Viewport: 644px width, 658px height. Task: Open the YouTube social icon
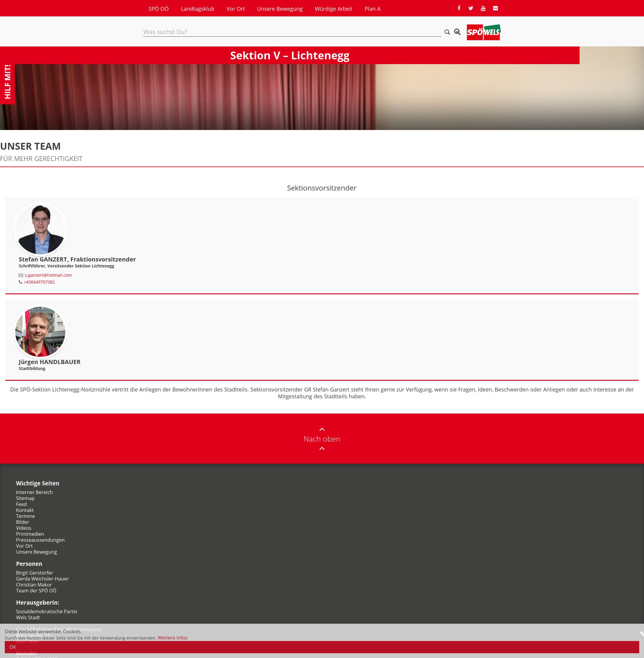click(x=483, y=8)
